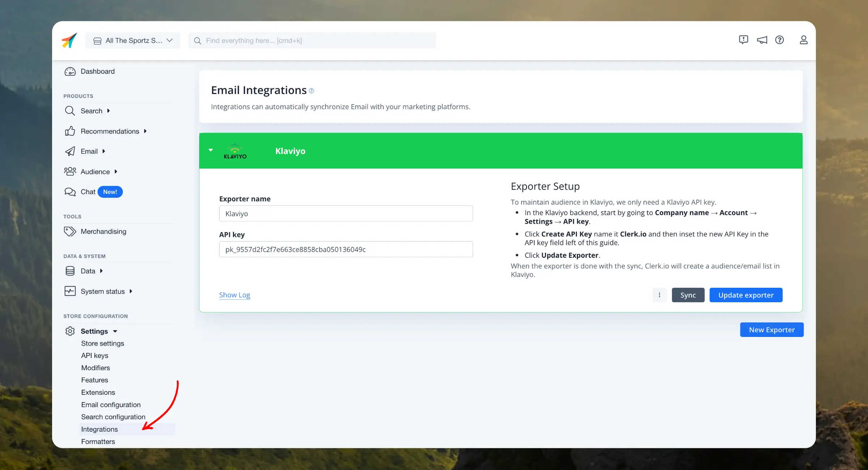
Task: Open the user account profile icon
Action: (x=803, y=40)
